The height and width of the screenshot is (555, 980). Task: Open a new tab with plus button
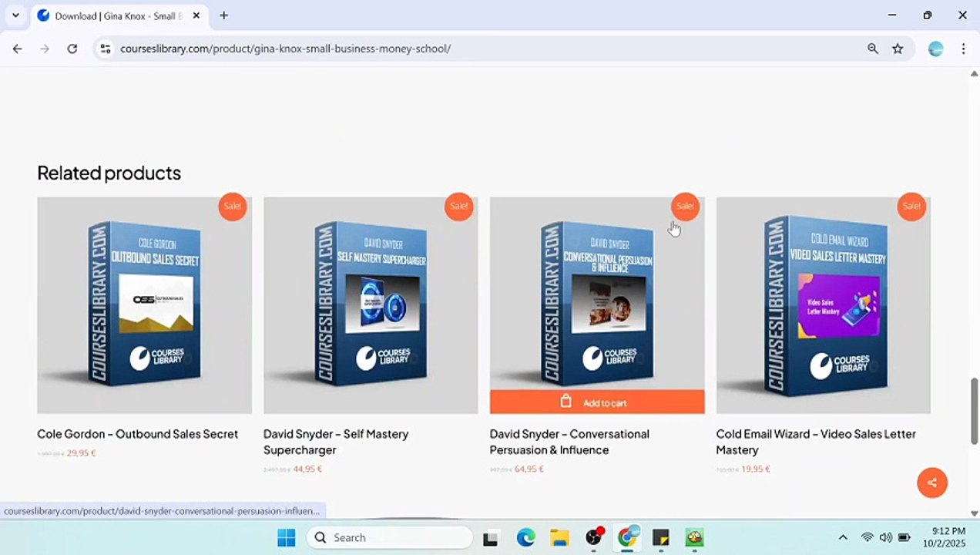click(223, 15)
